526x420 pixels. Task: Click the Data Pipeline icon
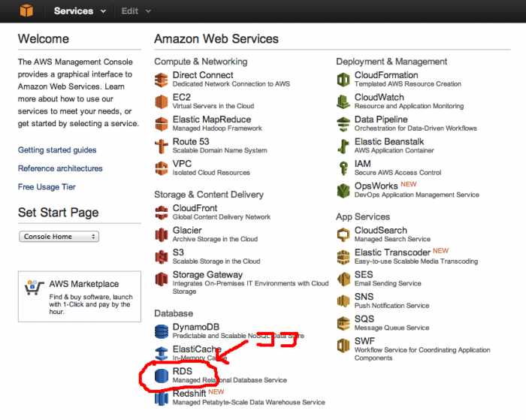pyautogui.click(x=343, y=124)
